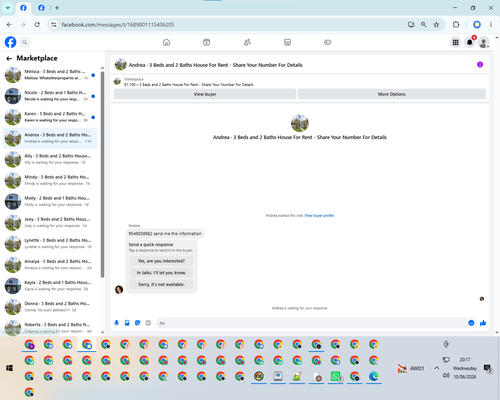This screenshot has width=500, height=400.
Task: Open the Watch video icon
Action: (x=207, y=42)
